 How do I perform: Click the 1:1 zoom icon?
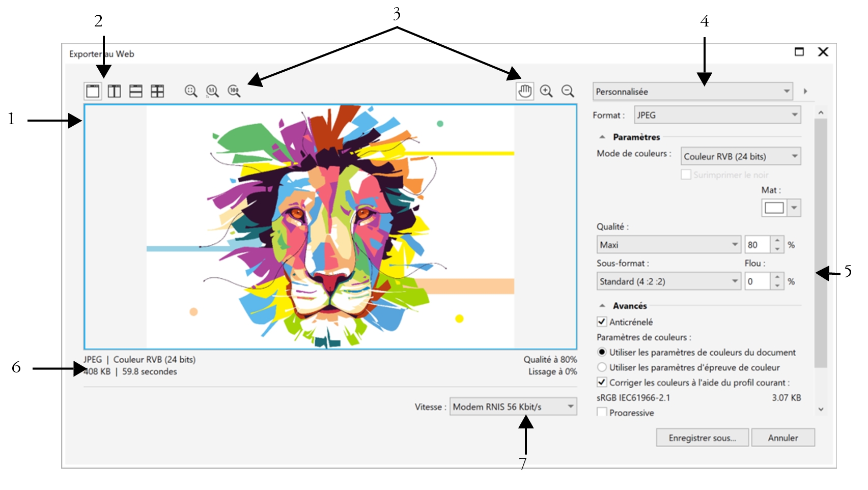212,91
